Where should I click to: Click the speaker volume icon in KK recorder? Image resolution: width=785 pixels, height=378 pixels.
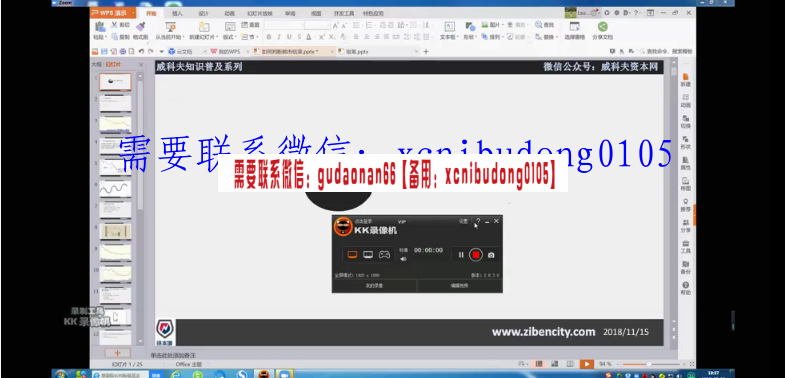coord(403,259)
